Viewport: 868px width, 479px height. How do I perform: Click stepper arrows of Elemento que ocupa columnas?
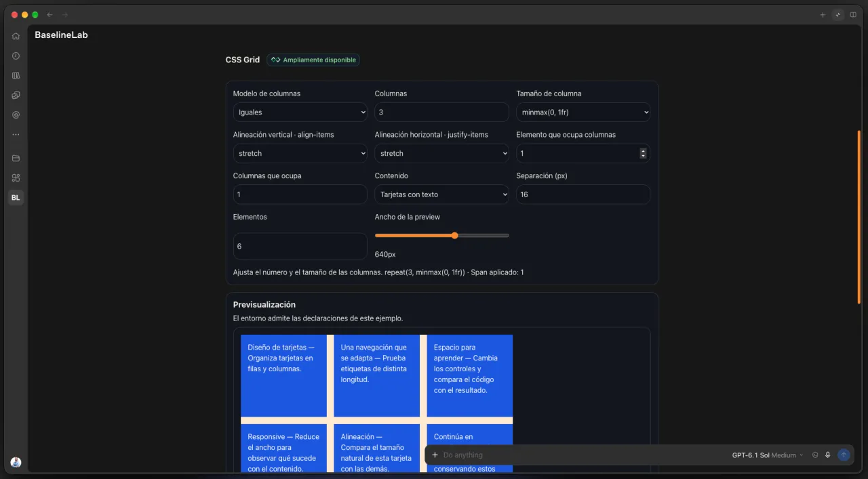[643, 153]
